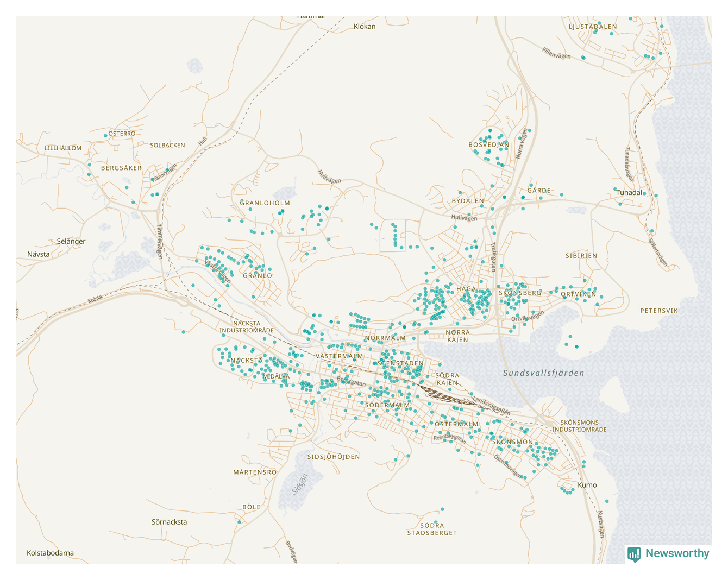
Task: Select the Stenstaden district label
Action: pos(400,363)
